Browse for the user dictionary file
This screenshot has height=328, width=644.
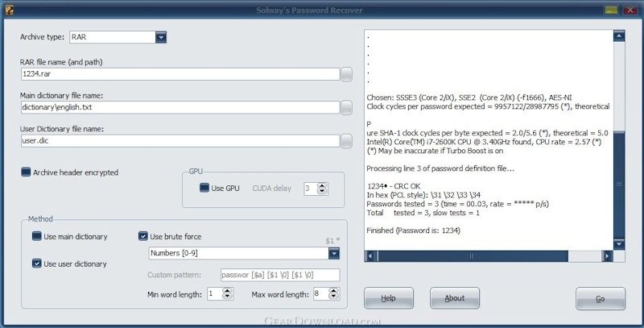click(346, 141)
